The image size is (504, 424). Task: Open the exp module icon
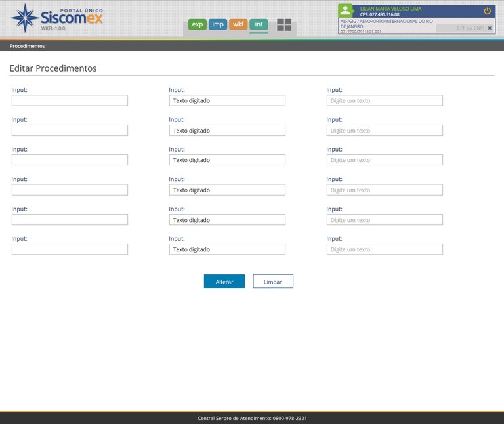pos(197,24)
